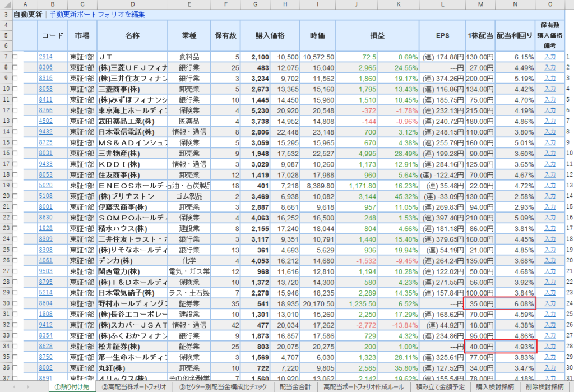Select the 45.32% profit percentage cell
Viewport: 574px width, 392px height.
tap(399, 196)
